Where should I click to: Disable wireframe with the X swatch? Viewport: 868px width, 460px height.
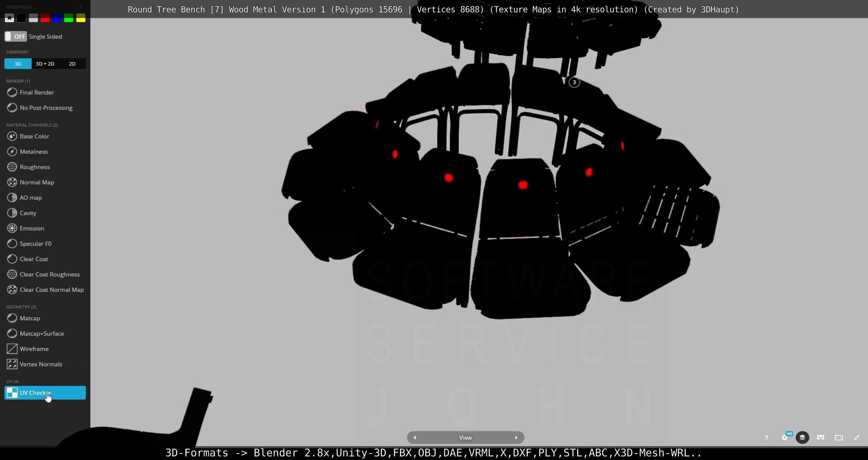(9, 18)
